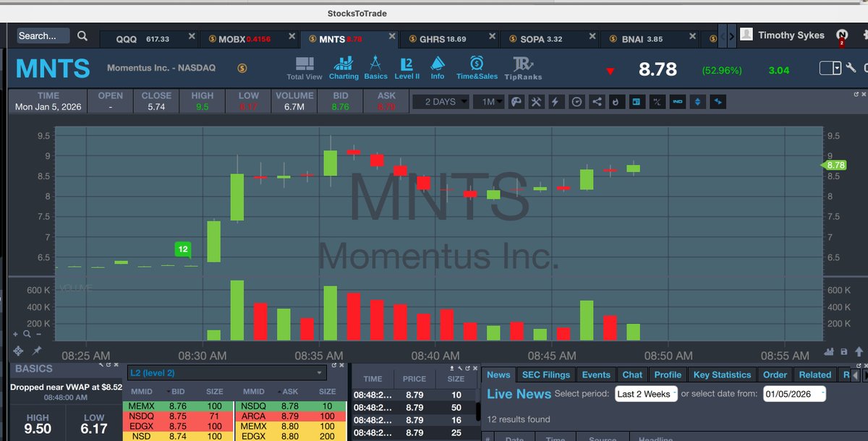This screenshot has height=441, width=868.
Task: Click the chart magnifier zoom icon
Action: click(27, 334)
